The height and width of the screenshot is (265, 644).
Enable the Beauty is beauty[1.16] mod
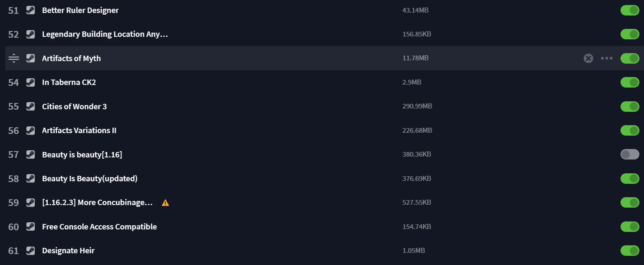(x=630, y=154)
